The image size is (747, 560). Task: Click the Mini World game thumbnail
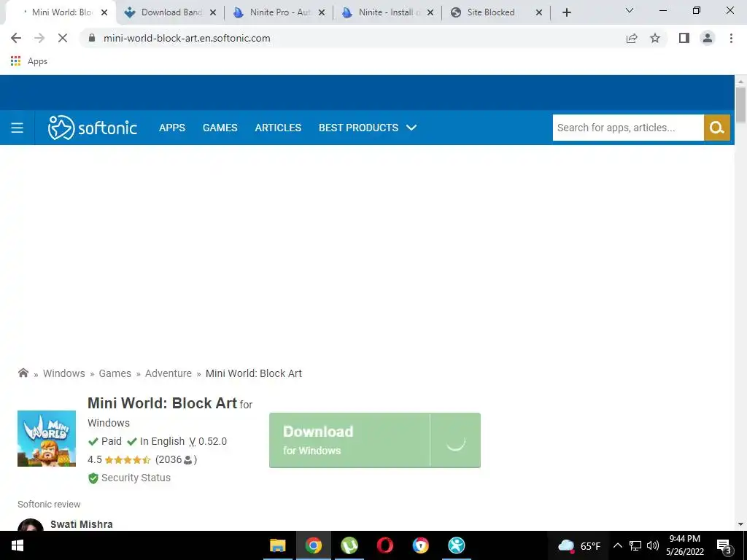[47, 438]
